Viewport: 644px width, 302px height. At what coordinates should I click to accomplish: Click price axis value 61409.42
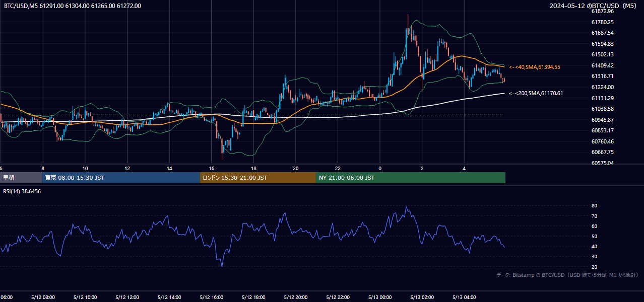tap(602, 65)
